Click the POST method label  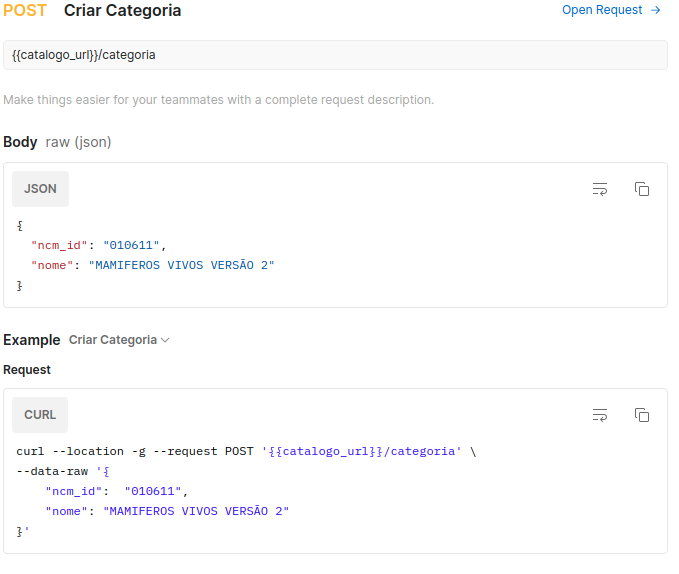point(25,10)
